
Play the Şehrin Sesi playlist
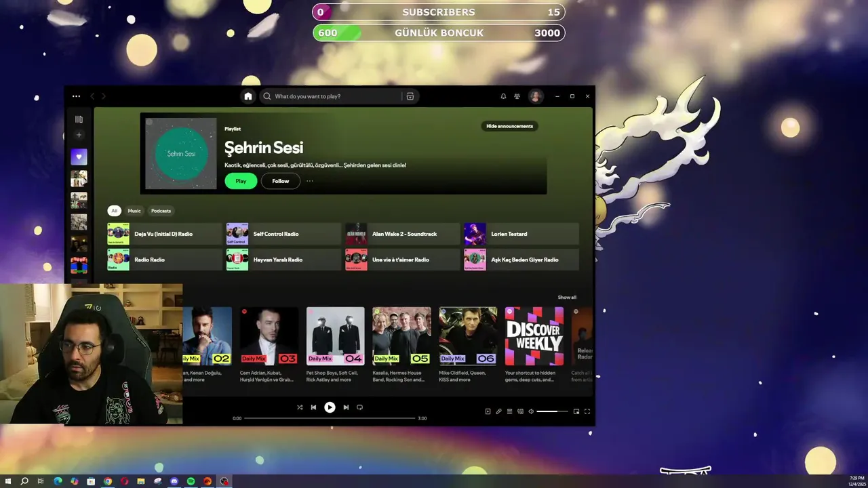point(241,181)
